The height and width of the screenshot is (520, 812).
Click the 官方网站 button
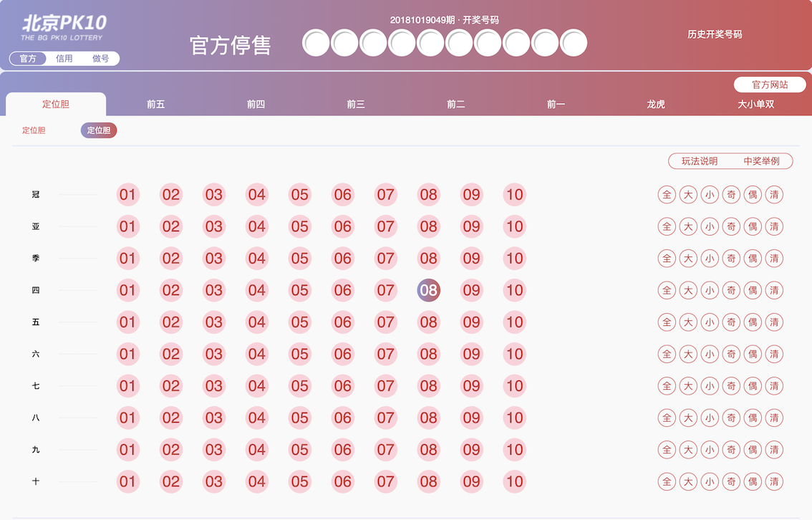coord(770,85)
